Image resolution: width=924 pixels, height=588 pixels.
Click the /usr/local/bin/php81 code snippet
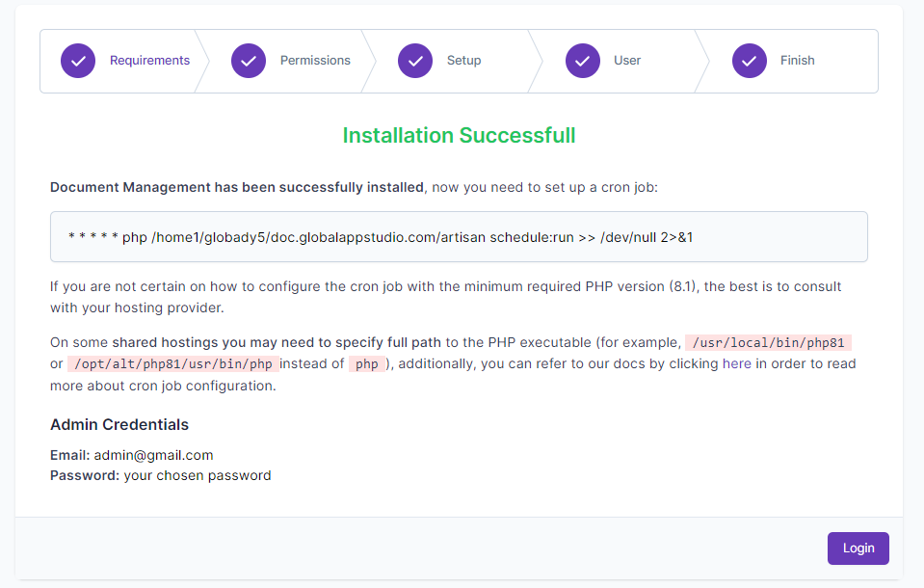tap(768, 343)
